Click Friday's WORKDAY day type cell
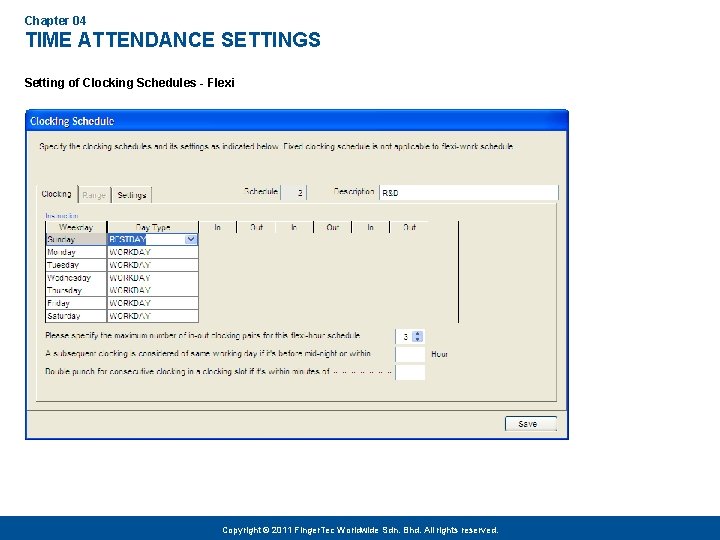Image resolution: width=720 pixels, height=540 pixels. [153, 303]
